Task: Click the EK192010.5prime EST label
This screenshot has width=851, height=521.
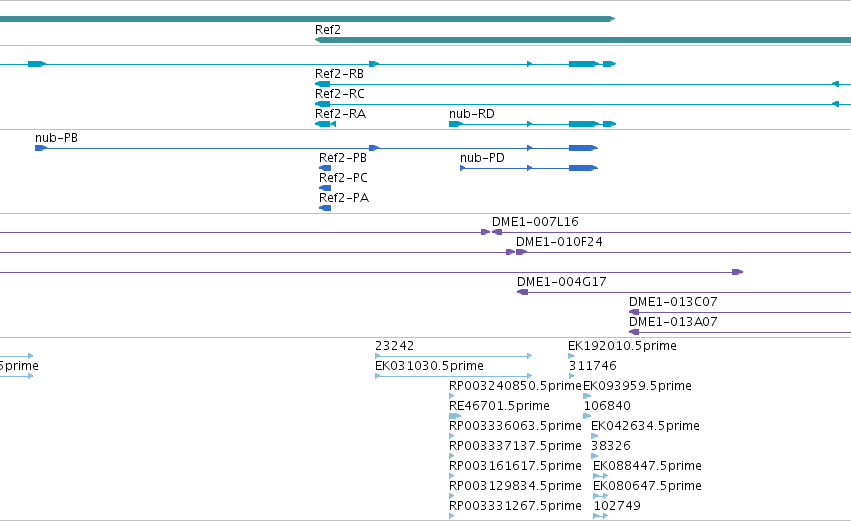Action: pos(622,346)
